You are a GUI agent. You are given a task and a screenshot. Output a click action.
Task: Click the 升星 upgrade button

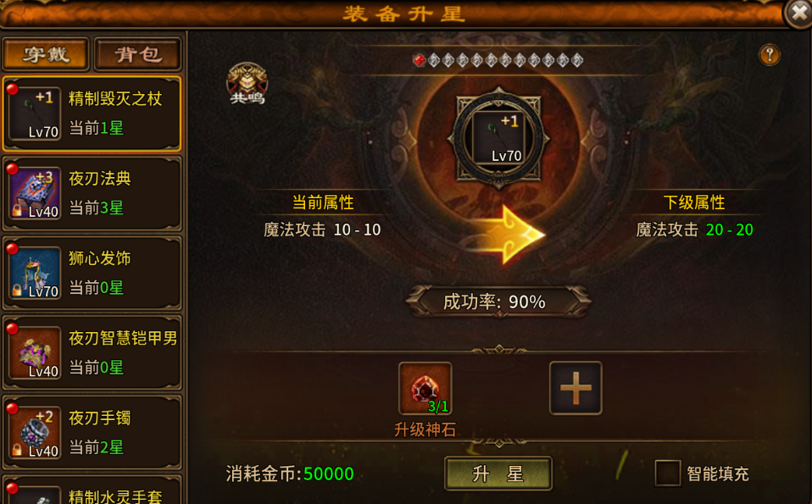point(498,474)
